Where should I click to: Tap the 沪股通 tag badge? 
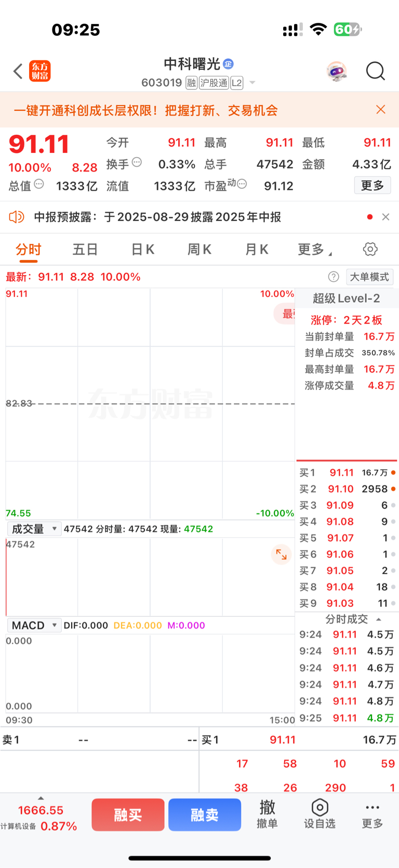214,83
